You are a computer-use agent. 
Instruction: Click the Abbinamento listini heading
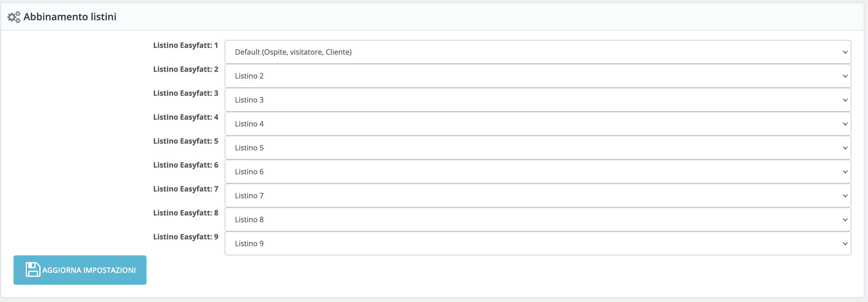point(70,17)
